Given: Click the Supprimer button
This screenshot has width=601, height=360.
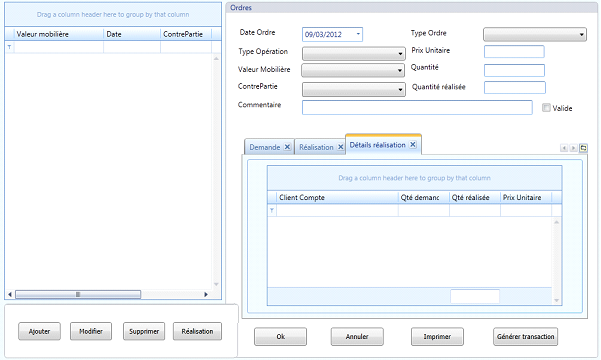Looking at the screenshot, I should tap(144, 331).
